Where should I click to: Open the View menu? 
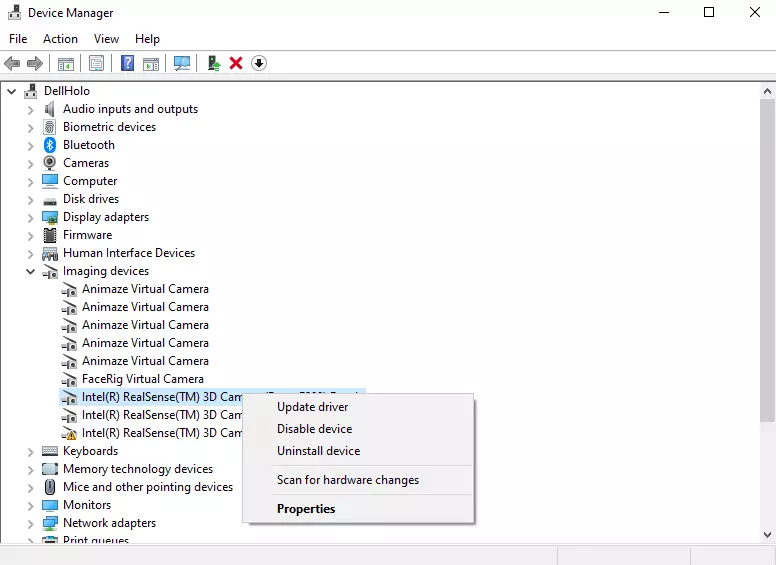[x=106, y=39]
